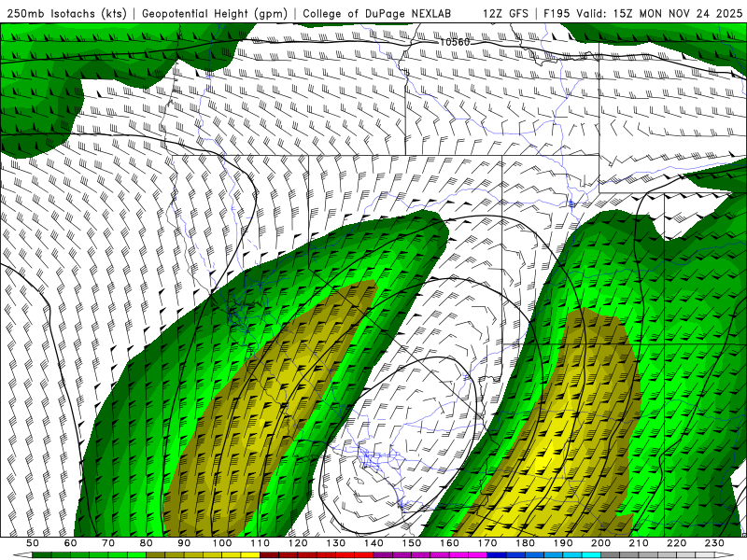
Task: Click the 130 label on the color scale
Action: (x=336, y=543)
